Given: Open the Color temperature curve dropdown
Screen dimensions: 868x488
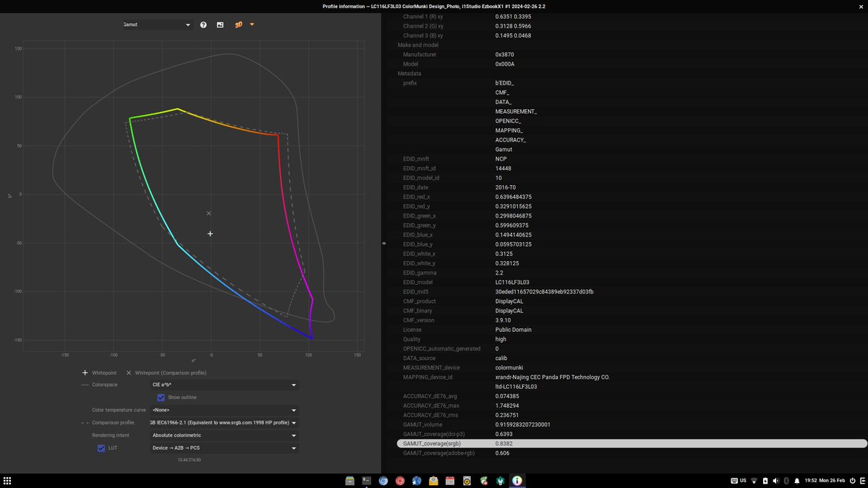Looking at the screenshot, I should [x=224, y=410].
